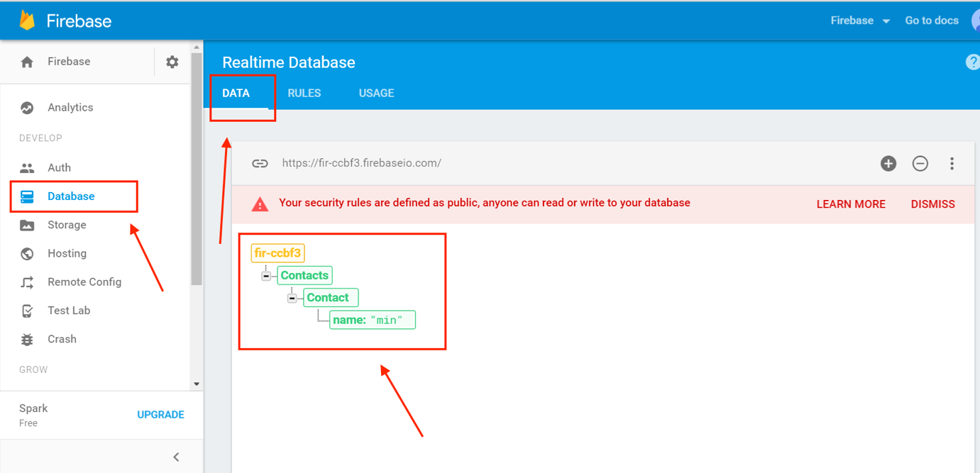Open project settings gear icon
This screenshot has height=473, width=980.
click(172, 62)
